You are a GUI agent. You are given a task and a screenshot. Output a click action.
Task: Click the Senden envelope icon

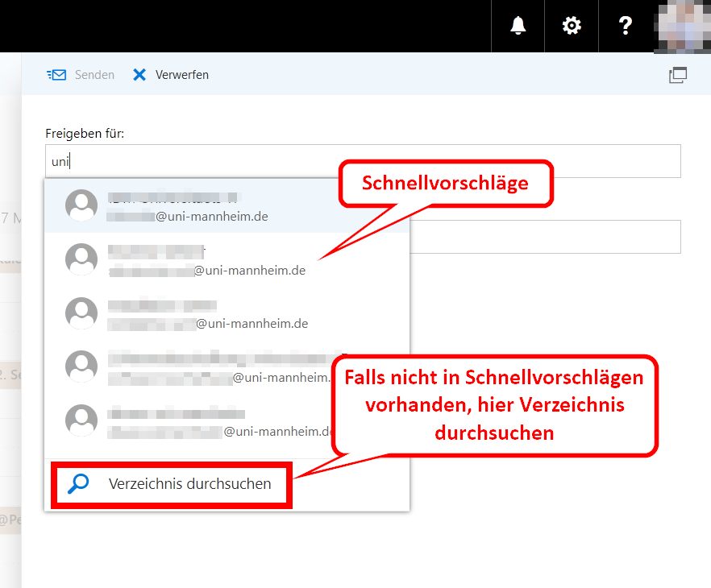[x=56, y=75]
